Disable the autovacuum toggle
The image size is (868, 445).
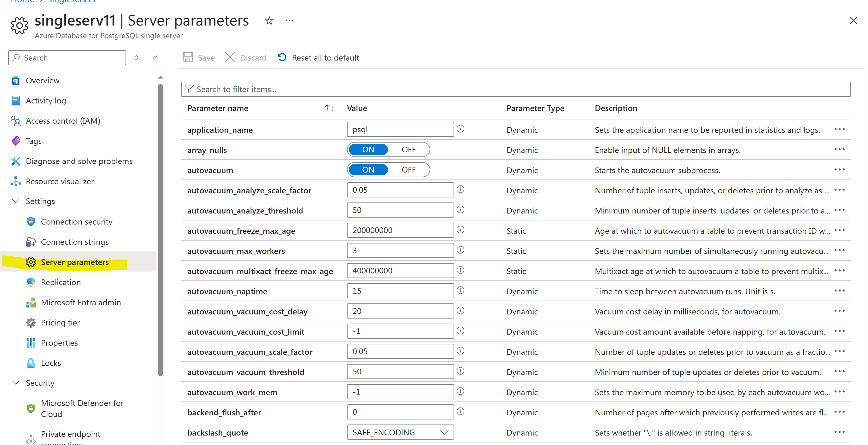coord(408,170)
